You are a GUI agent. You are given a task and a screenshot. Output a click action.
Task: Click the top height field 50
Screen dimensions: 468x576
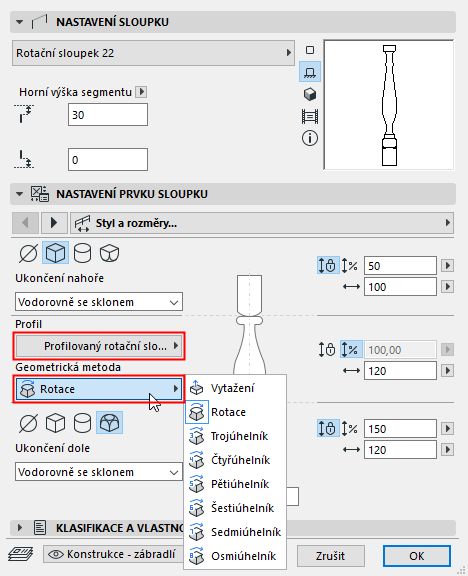(x=400, y=266)
